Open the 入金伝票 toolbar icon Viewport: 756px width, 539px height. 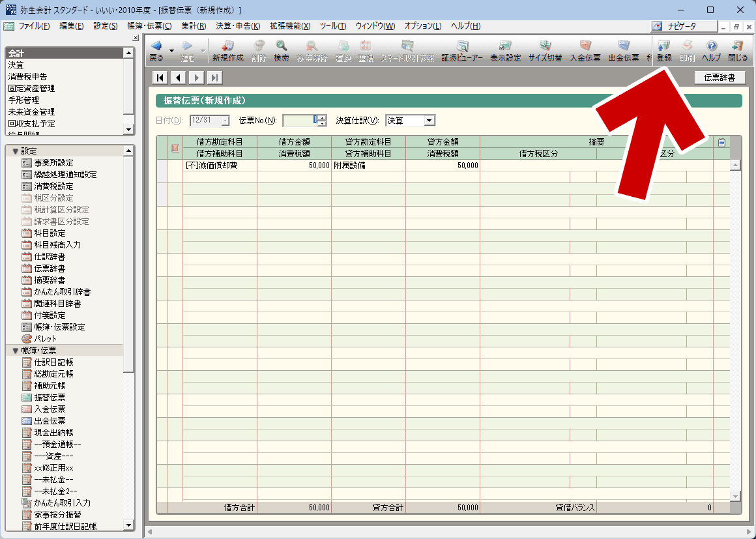tap(585, 46)
